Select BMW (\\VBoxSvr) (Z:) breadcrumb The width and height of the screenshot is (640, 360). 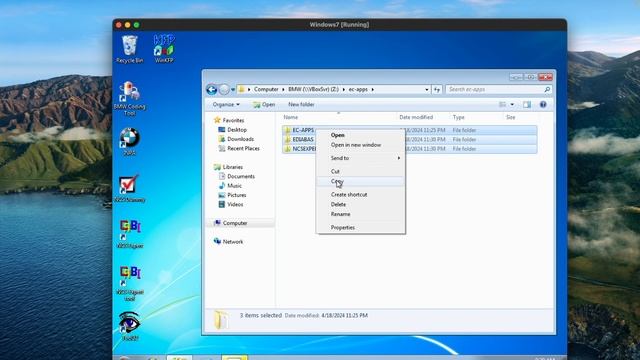point(313,89)
